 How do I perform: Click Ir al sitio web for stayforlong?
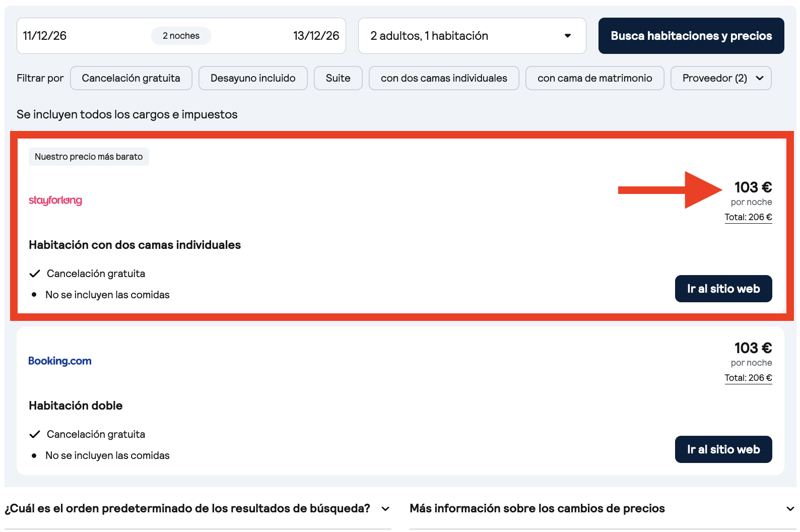(x=723, y=289)
